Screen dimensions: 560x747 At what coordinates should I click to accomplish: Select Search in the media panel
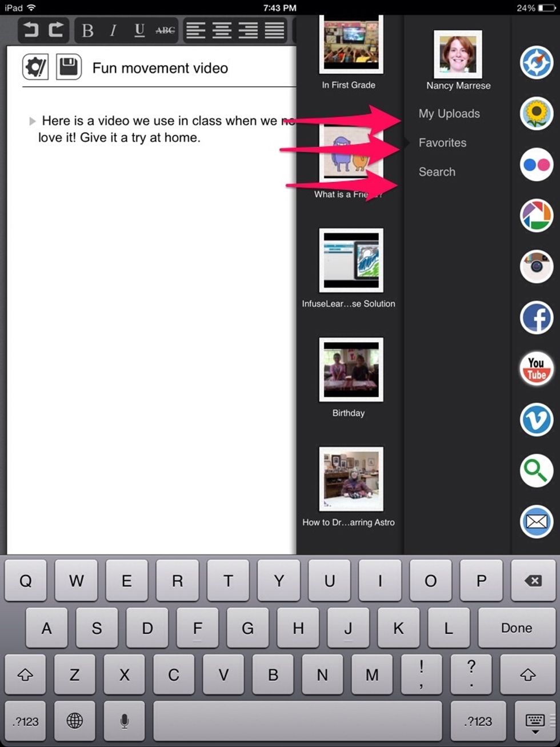click(437, 171)
